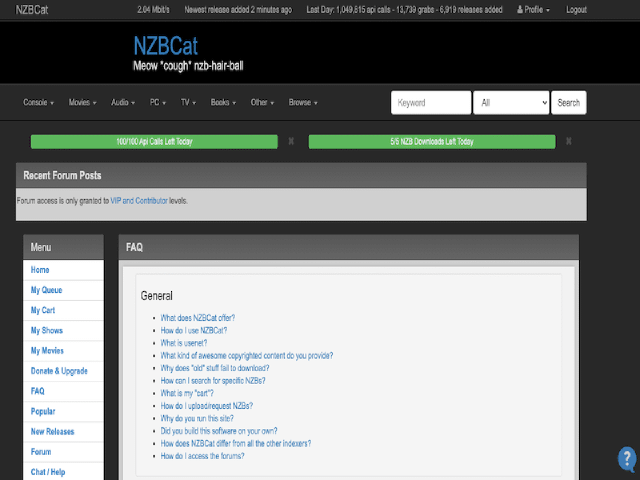Expand the Movies category menu
The width and height of the screenshot is (640, 480).
pyautogui.click(x=82, y=102)
